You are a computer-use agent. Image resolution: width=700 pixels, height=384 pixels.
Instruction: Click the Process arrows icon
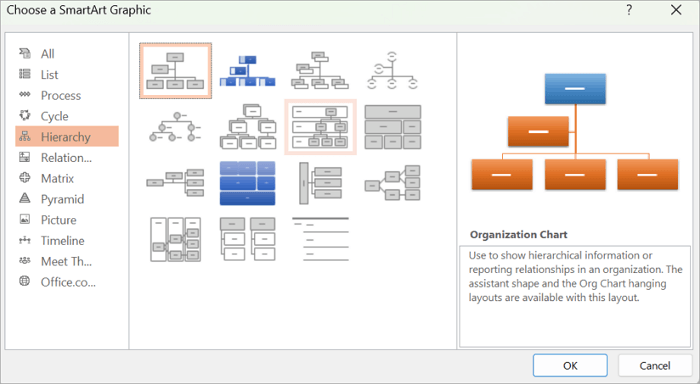click(25, 94)
